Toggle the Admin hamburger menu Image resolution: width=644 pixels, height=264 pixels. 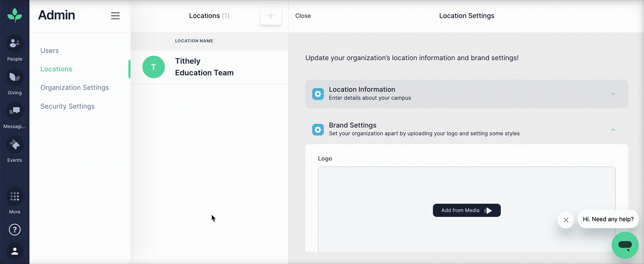pyautogui.click(x=115, y=15)
